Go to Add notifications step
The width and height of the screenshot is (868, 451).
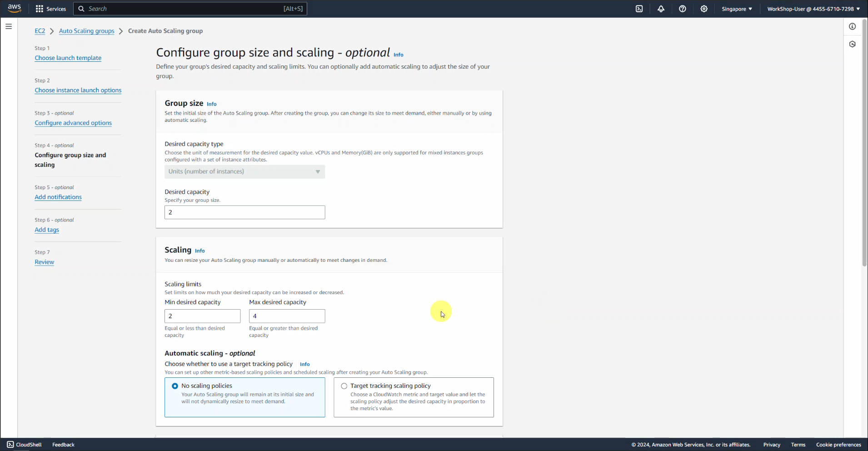58,197
